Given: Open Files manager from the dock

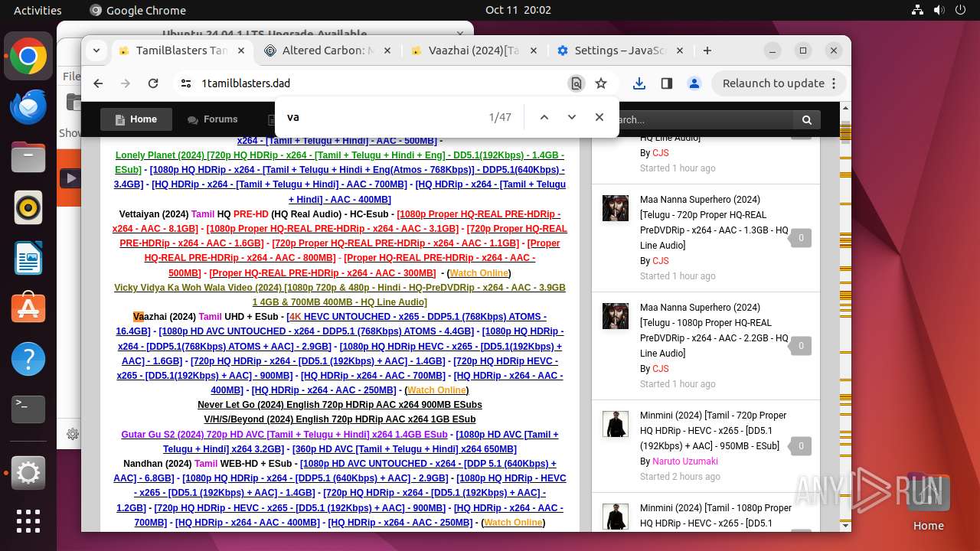Looking at the screenshot, I should 28,158.
